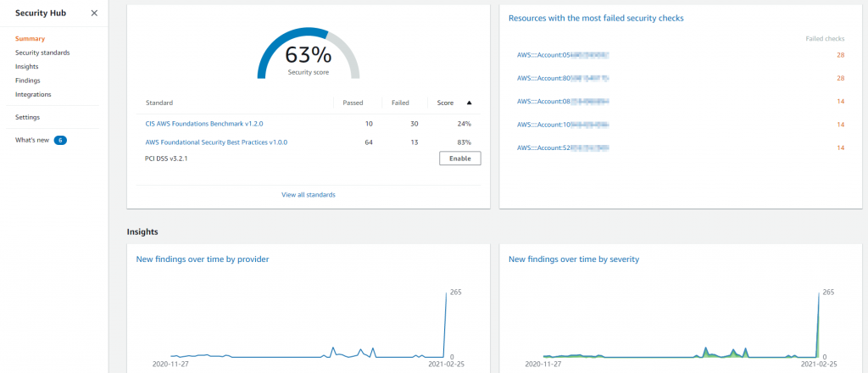Close the Security Hub side panel
This screenshot has height=373, width=868.
tap(94, 14)
